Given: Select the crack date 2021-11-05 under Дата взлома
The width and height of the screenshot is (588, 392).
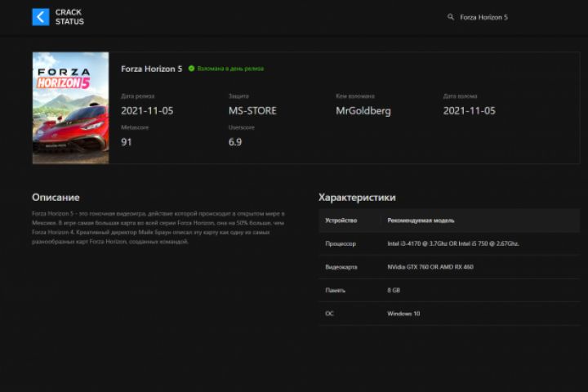Looking at the screenshot, I should coord(469,111).
